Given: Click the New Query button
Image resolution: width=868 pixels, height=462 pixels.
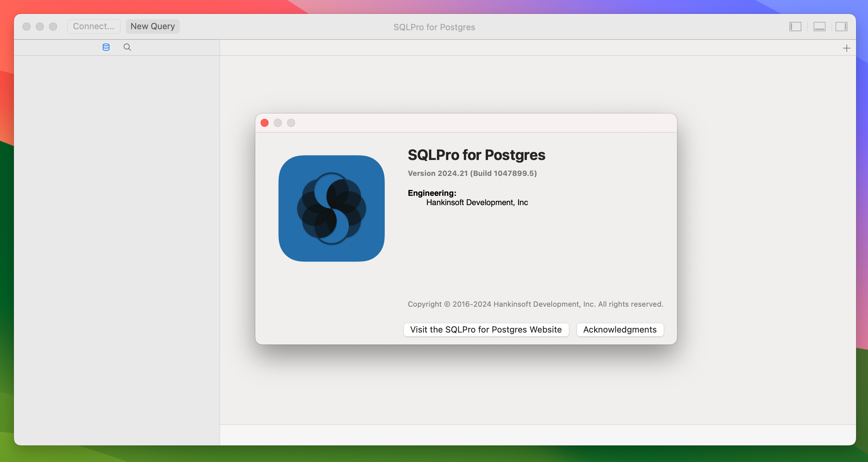Looking at the screenshot, I should (152, 26).
